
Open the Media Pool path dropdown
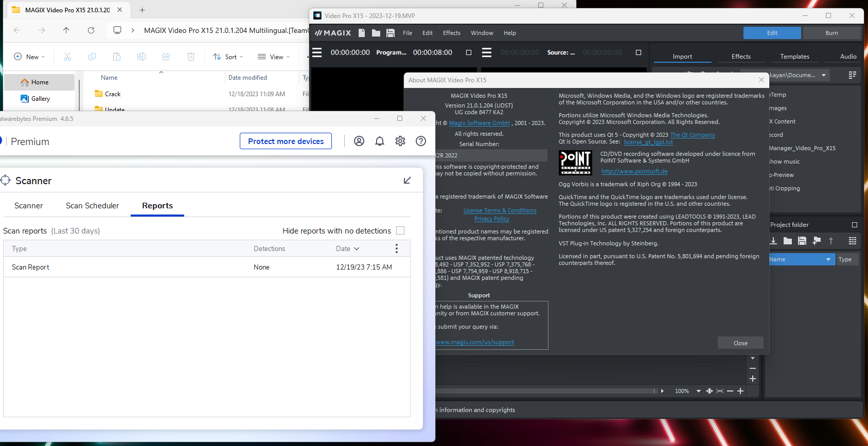824,75
